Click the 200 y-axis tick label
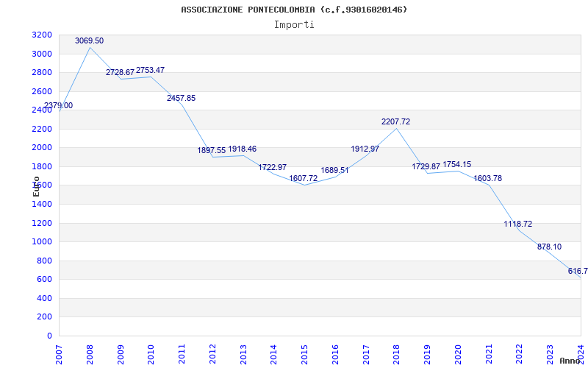 pyautogui.click(x=45, y=317)
